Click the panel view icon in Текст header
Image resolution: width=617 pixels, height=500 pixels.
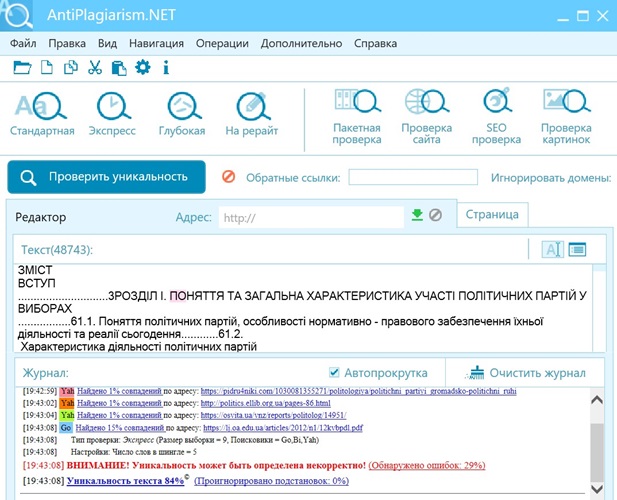click(577, 249)
